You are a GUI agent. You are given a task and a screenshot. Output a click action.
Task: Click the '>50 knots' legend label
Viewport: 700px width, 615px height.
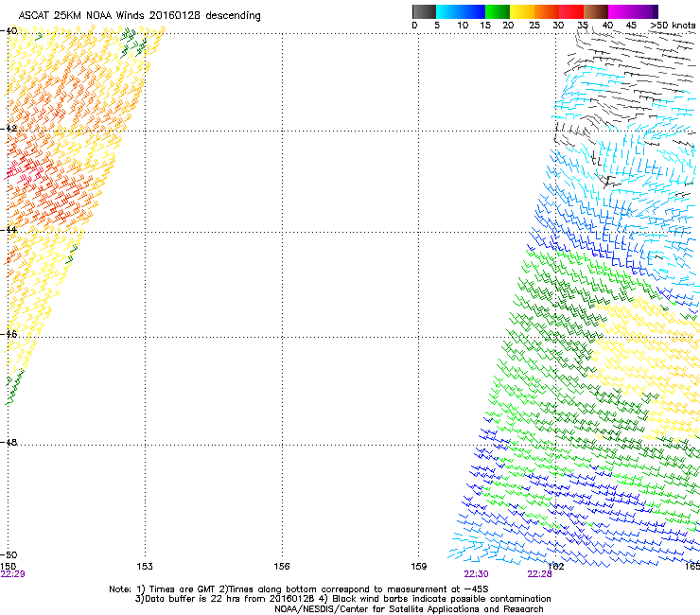(673, 26)
